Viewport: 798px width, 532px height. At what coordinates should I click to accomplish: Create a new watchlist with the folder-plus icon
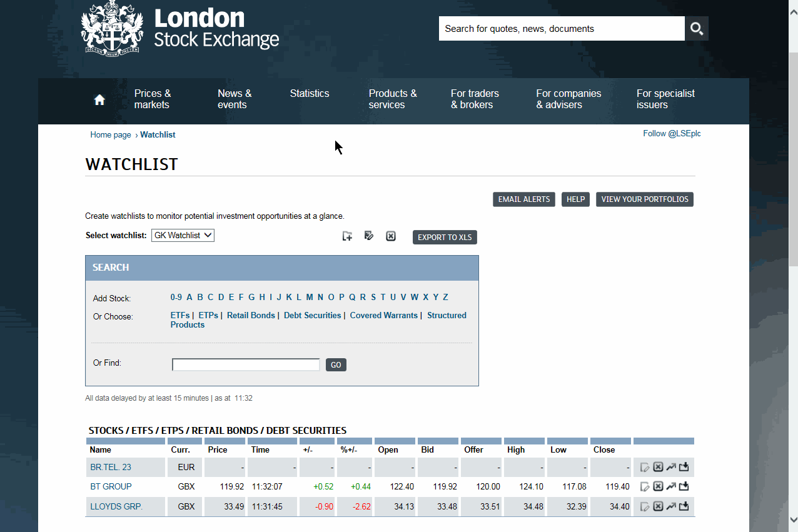point(347,236)
